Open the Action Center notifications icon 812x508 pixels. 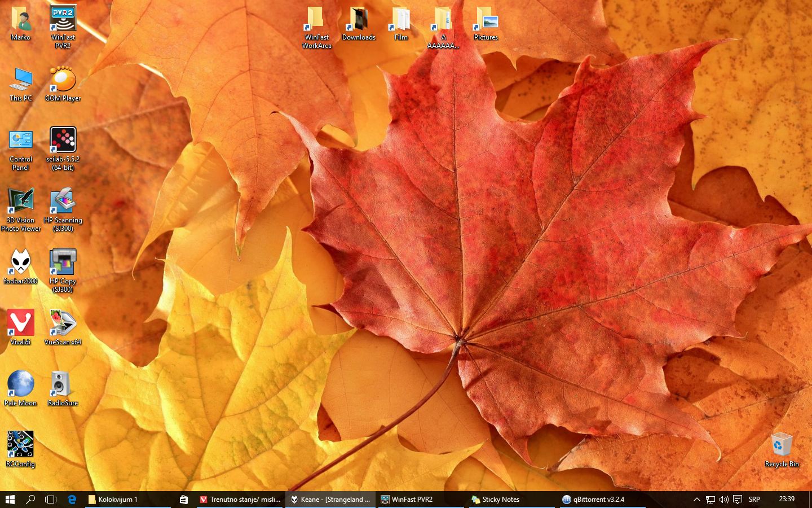tap(738, 500)
